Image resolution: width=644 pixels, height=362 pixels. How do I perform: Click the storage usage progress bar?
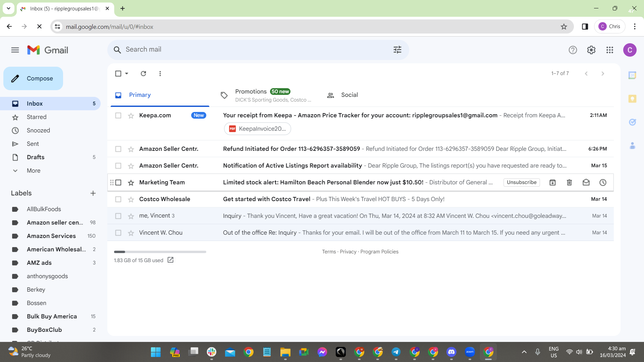(x=160, y=252)
